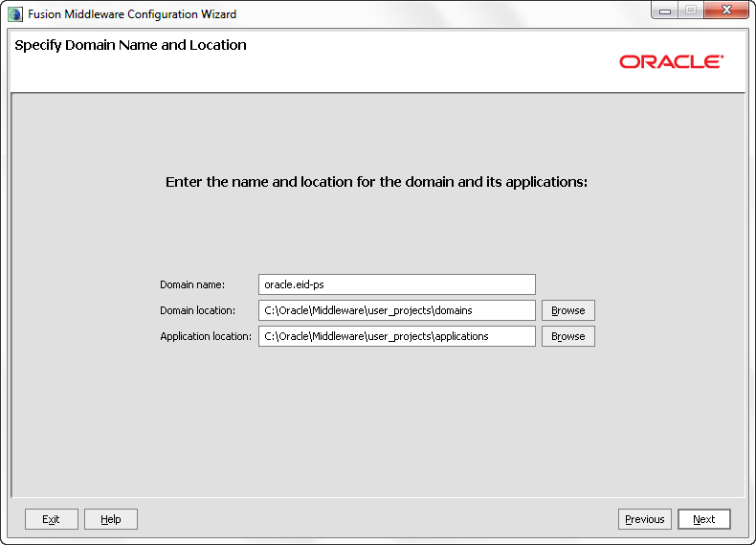
Task: Minimize the Configuration Wizard window
Action: coord(665,11)
